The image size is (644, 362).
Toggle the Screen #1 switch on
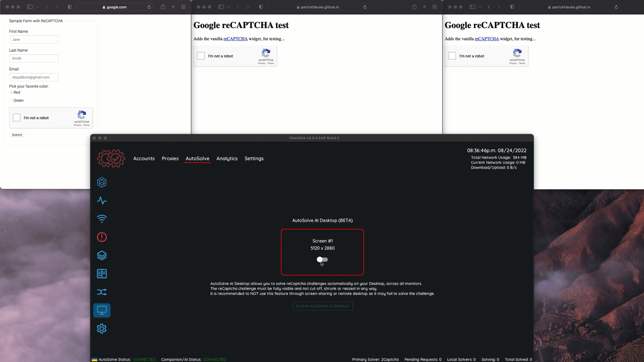tap(322, 260)
